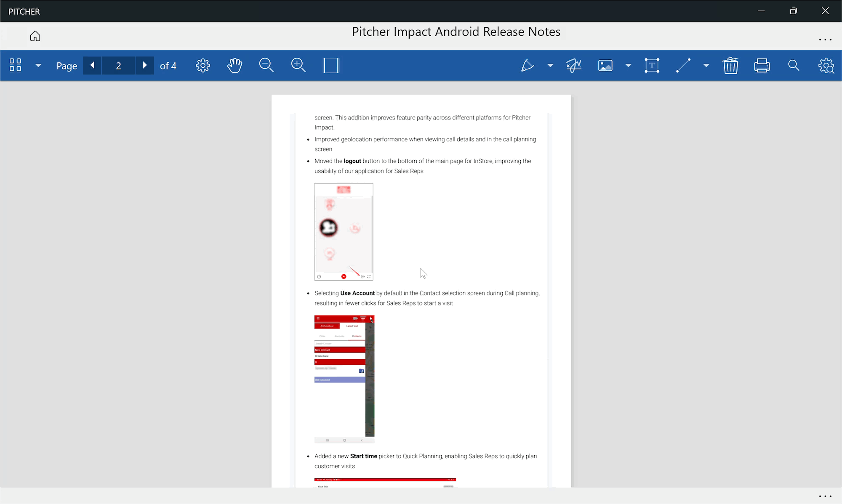The image size is (842, 504).
Task: Toggle the page layout view
Action: (x=331, y=65)
